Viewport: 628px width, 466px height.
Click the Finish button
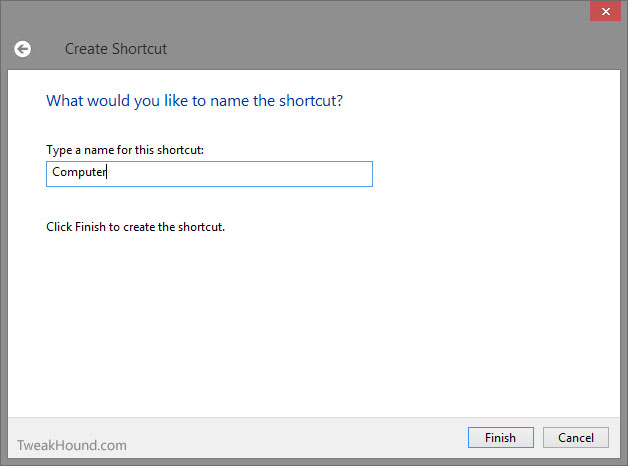[x=501, y=438]
